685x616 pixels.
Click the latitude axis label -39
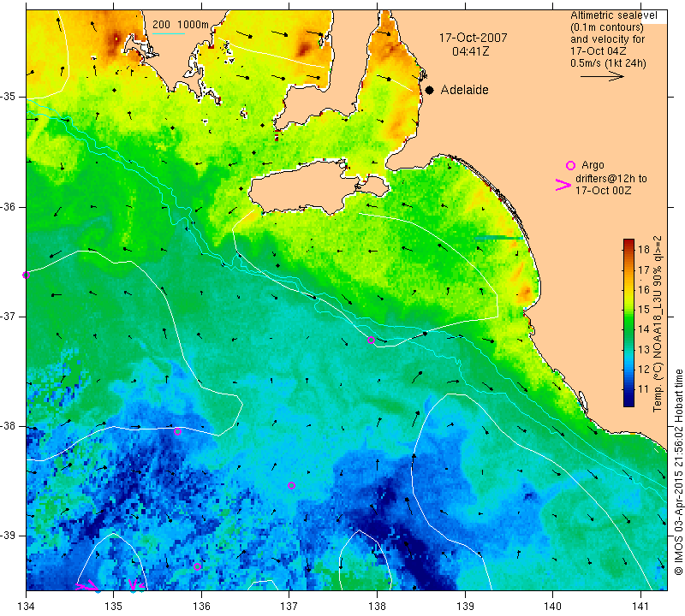tap(9, 536)
